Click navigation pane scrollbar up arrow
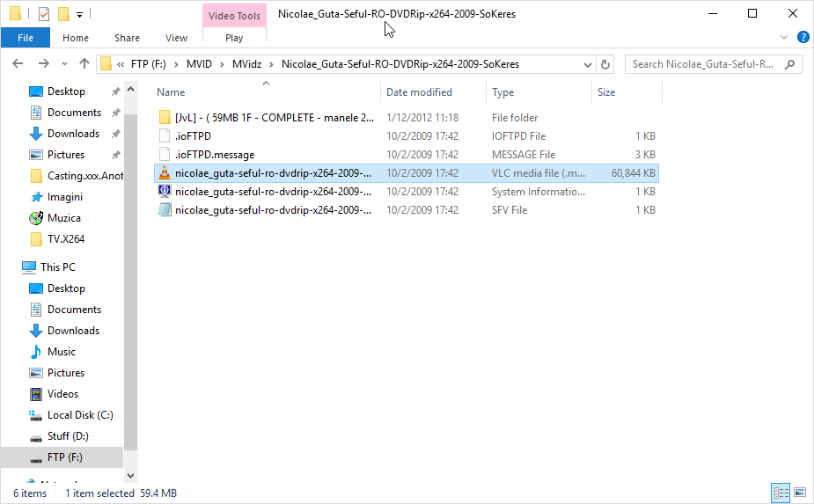The height and width of the screenshot is (504, 814). click(x=131, y=89)
